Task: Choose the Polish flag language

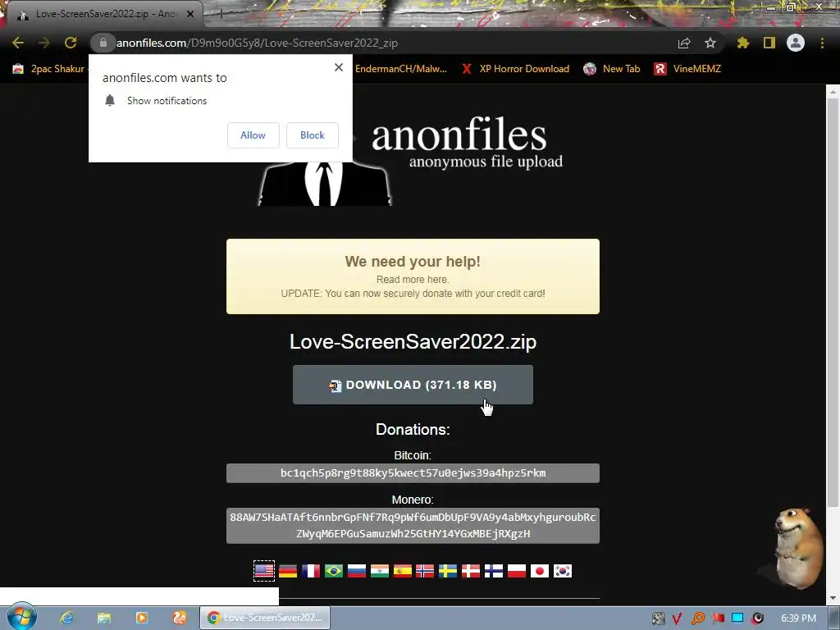Action: tap(517, 571)
